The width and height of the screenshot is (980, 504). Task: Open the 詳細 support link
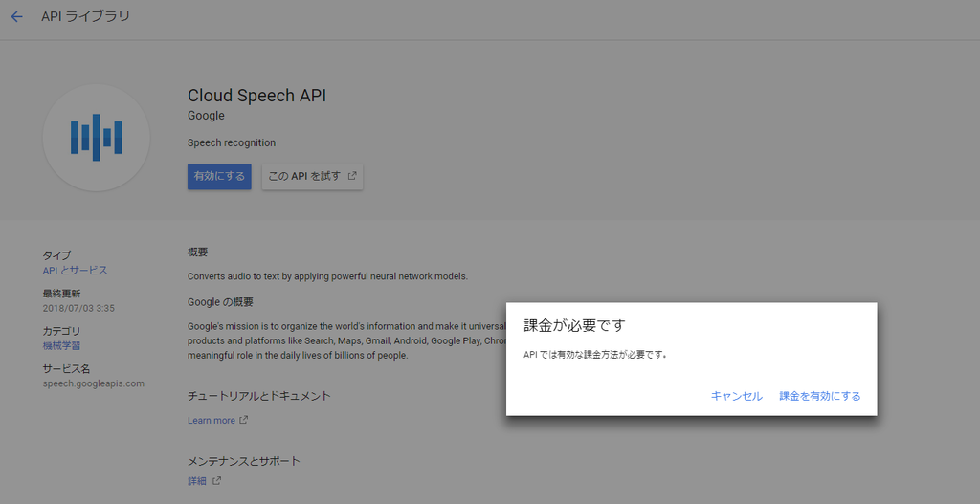pos(197,481)
